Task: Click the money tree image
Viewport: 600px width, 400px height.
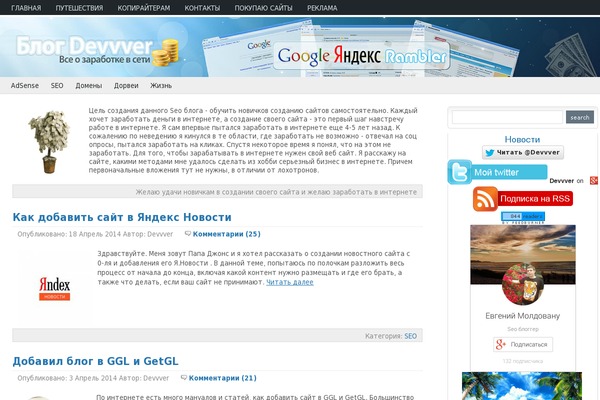Action: coord(49,142)
